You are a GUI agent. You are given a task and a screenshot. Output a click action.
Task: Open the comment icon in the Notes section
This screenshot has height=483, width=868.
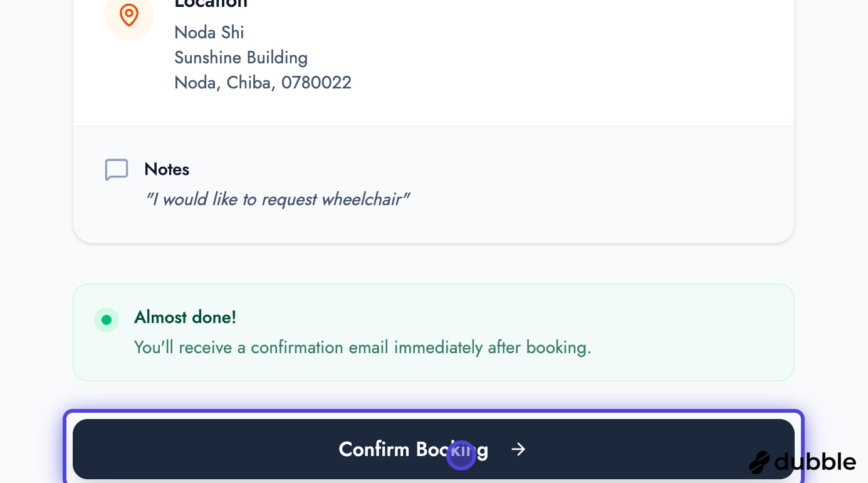[117, 169]
